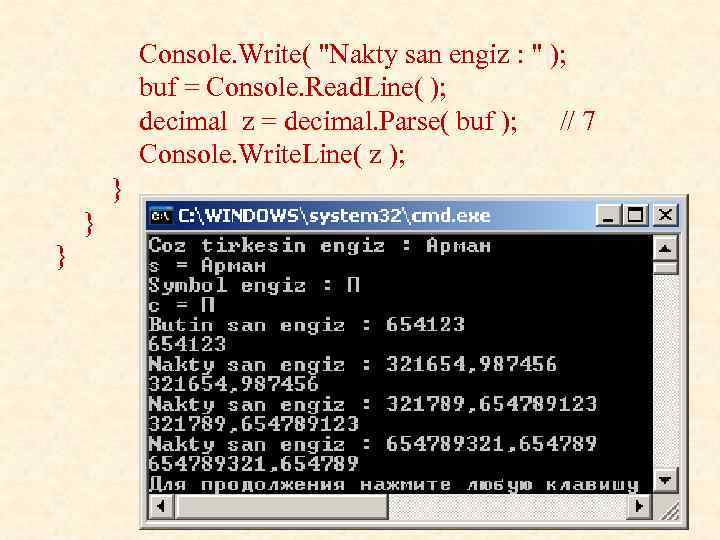Click the line 'Butin san engiz : 654123'
Viewport: 720px width, 540px height.
[306, 325]
